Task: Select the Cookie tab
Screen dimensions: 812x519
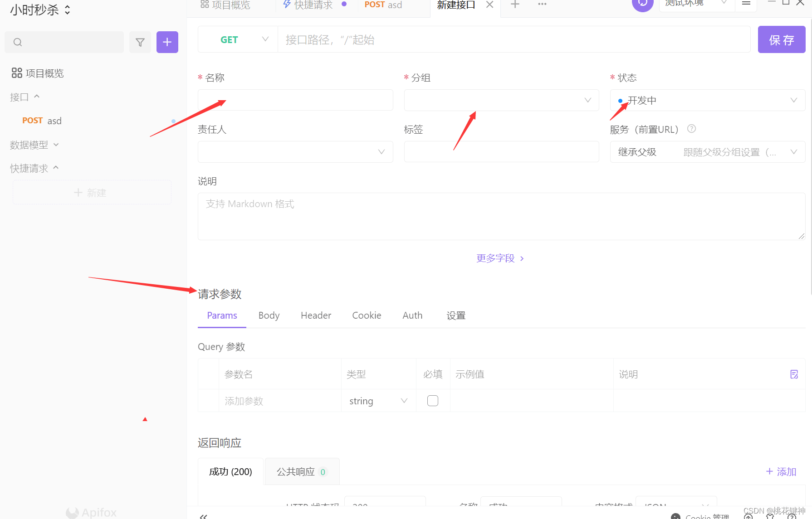Action: [367, 315]
